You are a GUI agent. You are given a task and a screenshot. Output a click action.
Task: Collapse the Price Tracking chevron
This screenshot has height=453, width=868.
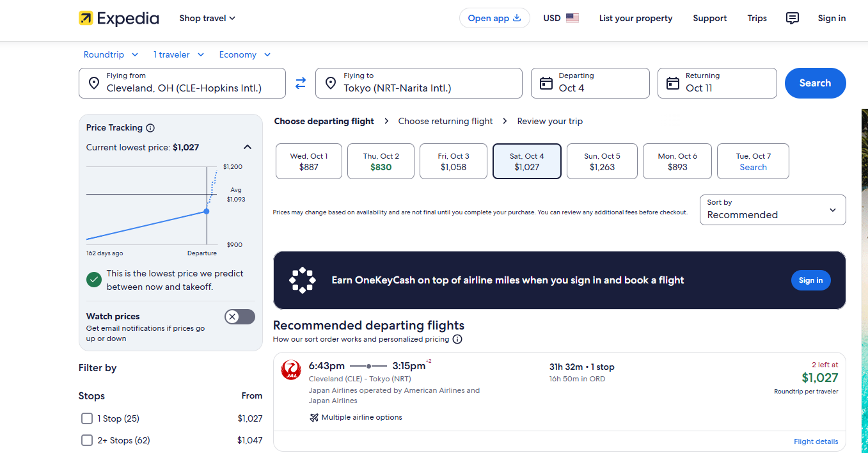coord(248,147)
